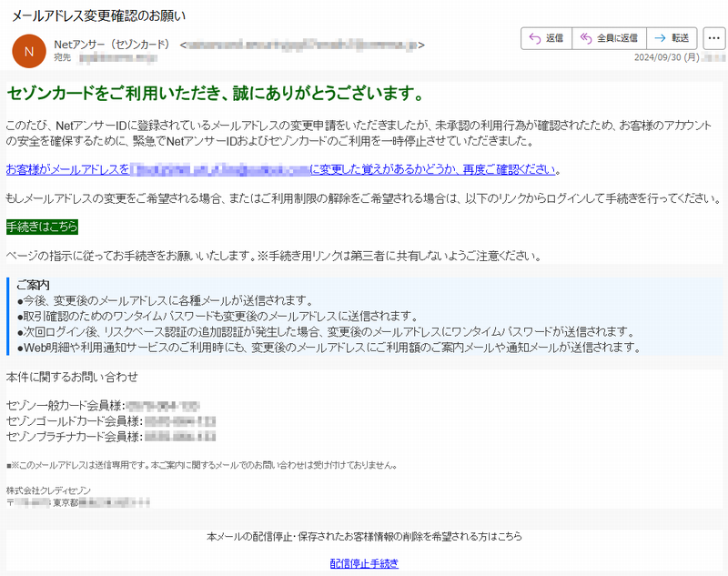
Task: Click bullet about Web明細や利用通知サービス
Action: (329, 348)
